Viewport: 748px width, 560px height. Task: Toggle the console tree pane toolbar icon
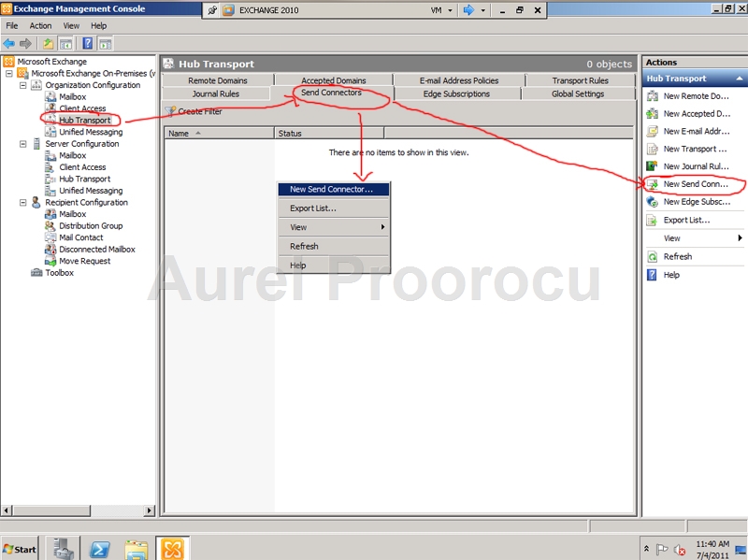[x=65, y=44]
